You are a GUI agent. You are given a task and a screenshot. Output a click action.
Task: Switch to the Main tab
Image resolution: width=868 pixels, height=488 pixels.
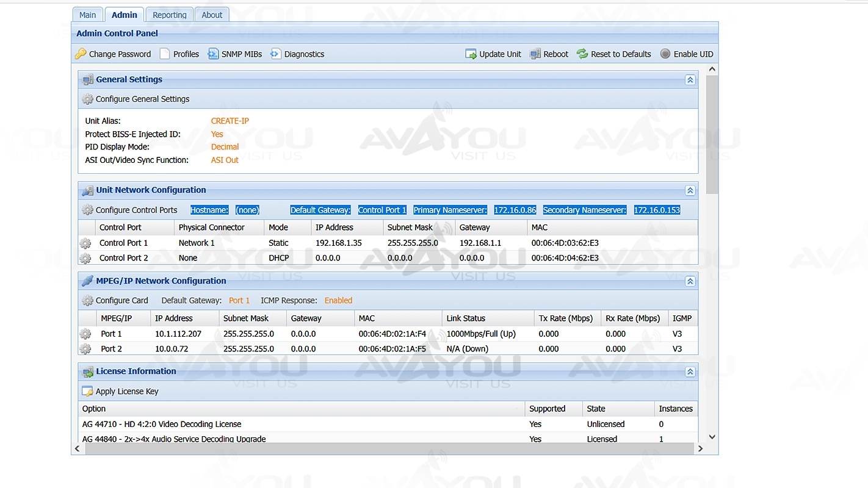(x=87, y=15)
